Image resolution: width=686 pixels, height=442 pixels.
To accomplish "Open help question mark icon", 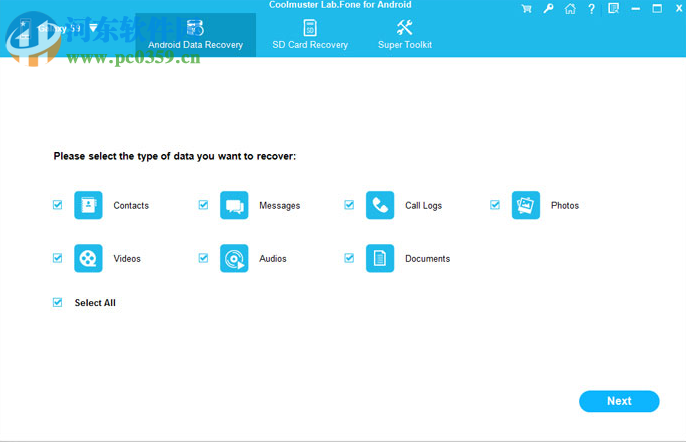I will coord(592,9).
